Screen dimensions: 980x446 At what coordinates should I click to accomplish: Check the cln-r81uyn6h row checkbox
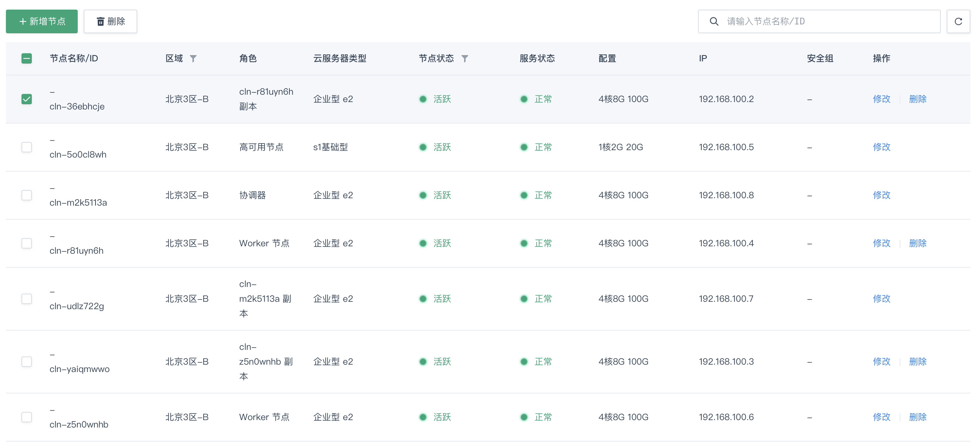pyautogui.click(x=27, y=243)
